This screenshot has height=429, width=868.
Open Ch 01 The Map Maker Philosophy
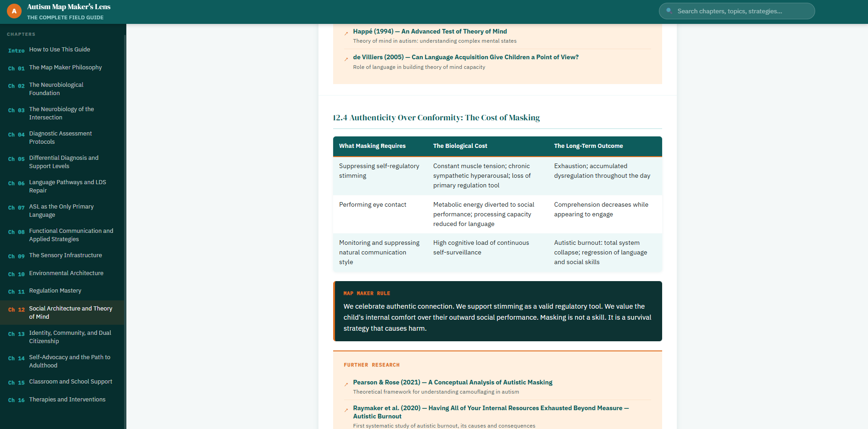tap(62, 68)
